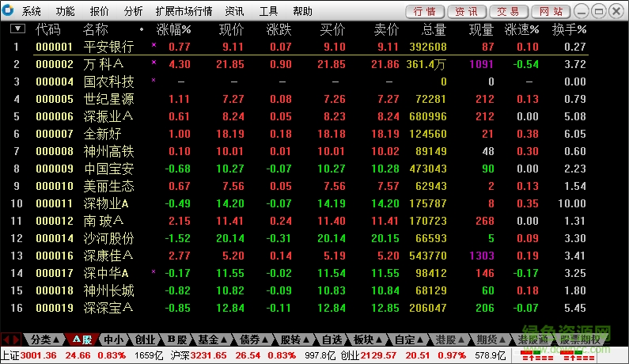This screenshot has height=364, width=629.
Task: Expand the 港股 tab menu
Action: click(450, 339)
